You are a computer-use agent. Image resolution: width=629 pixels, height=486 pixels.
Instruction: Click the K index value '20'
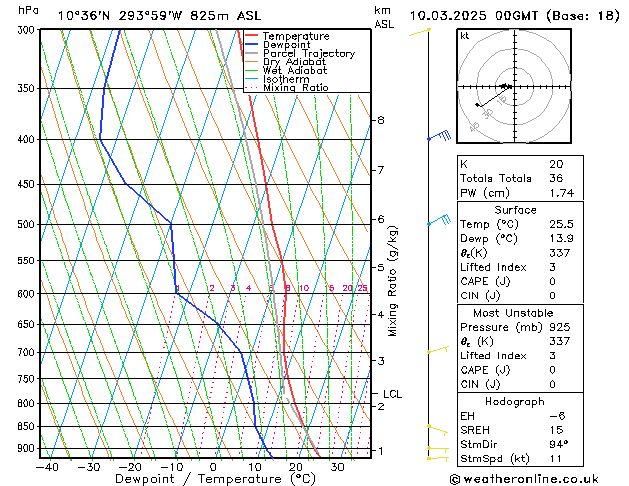click(x=556, y=164)
